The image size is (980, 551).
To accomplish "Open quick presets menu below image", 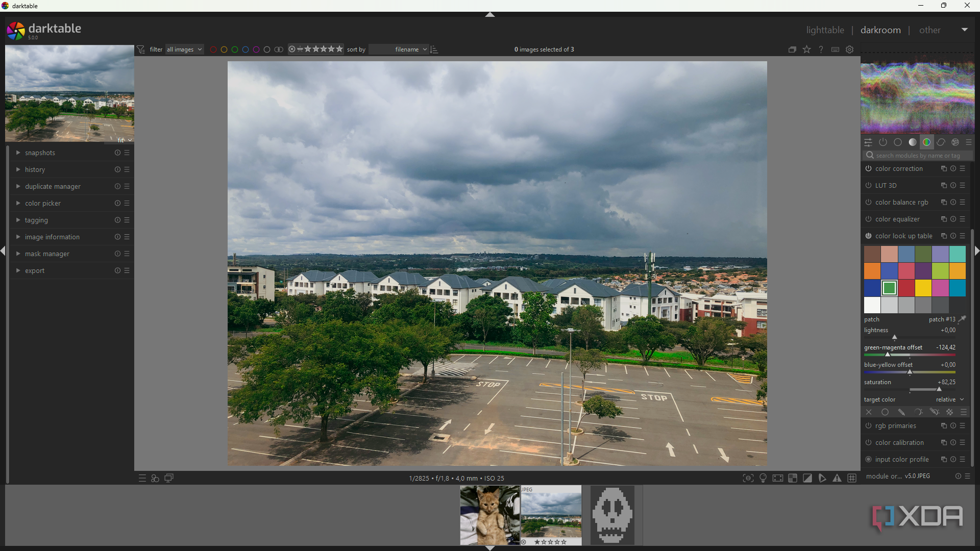I will (142, 478).
